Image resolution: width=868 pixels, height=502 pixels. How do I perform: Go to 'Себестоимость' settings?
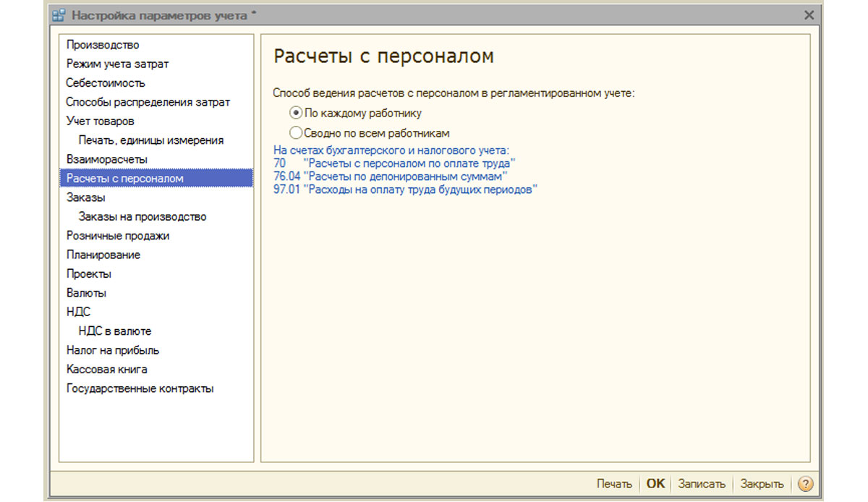[106, 83]
